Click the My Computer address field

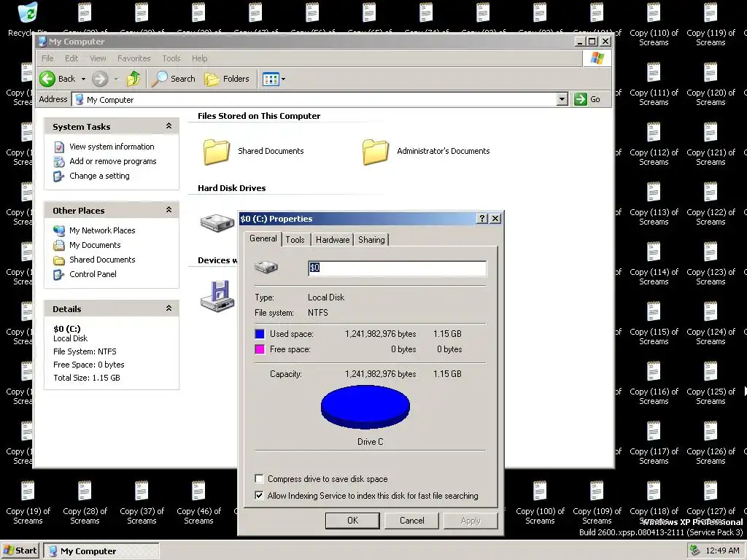pyautogui.click(x=320, y=99)
